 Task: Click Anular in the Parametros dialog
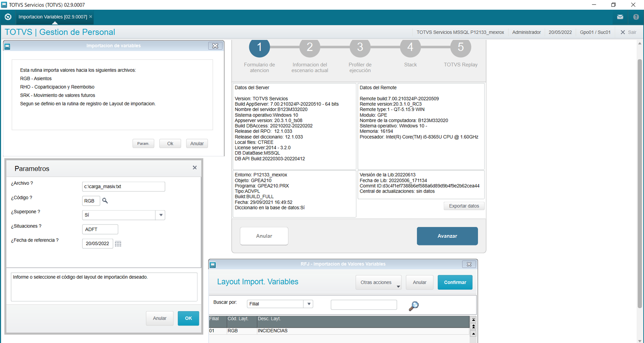(159, 318)
